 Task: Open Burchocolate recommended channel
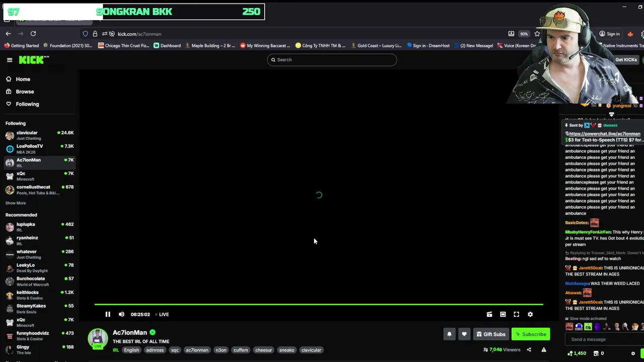[x=40, y=281]
